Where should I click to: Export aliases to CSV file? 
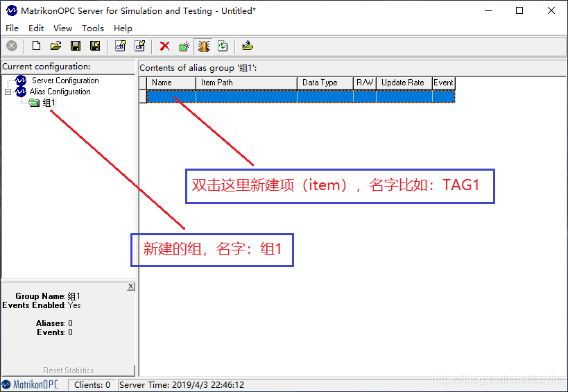(120, 46)
